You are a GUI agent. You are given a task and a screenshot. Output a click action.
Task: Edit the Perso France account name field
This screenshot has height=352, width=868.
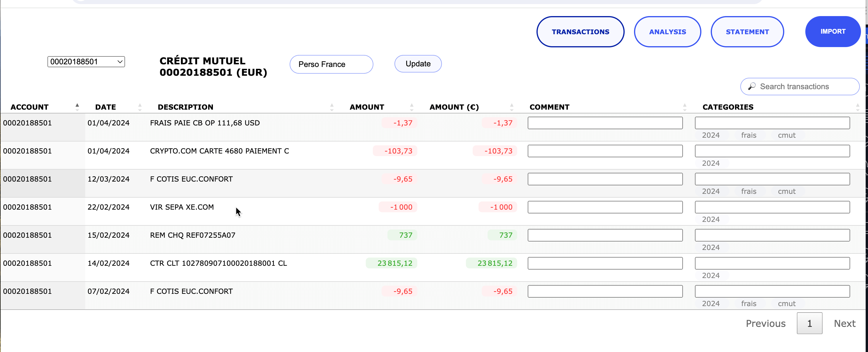click(x=331, y=64)
